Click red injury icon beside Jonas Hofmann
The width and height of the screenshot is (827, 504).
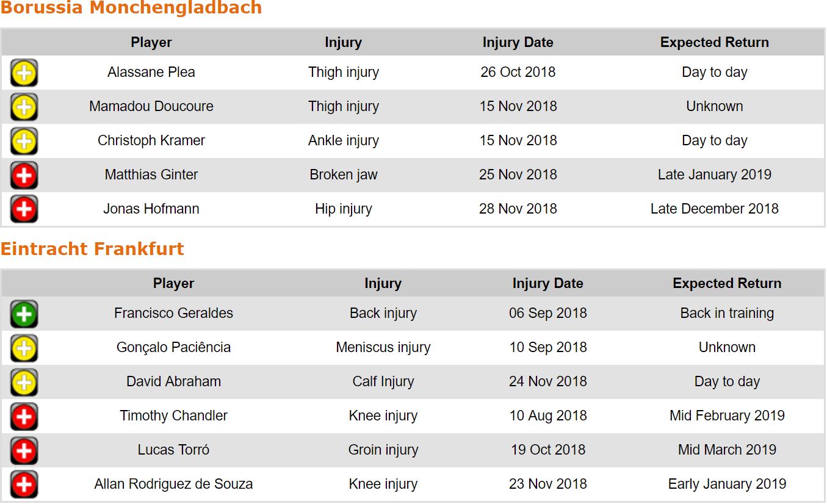[24, 210]
